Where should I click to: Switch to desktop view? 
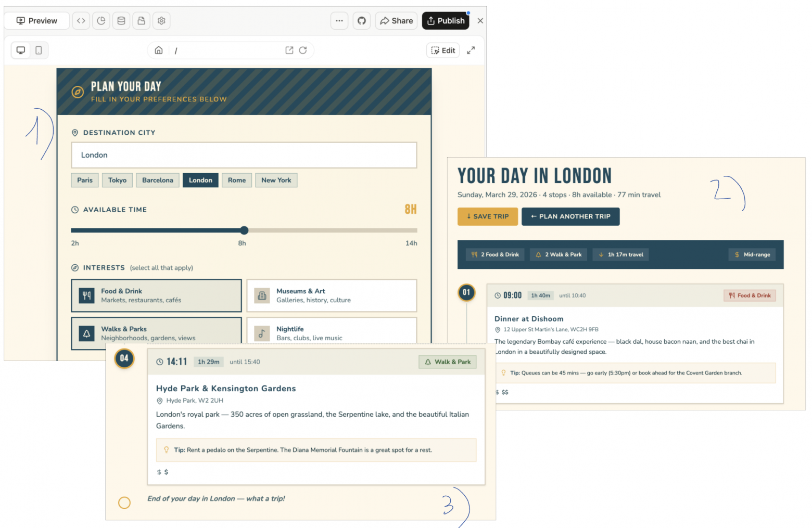21,50
